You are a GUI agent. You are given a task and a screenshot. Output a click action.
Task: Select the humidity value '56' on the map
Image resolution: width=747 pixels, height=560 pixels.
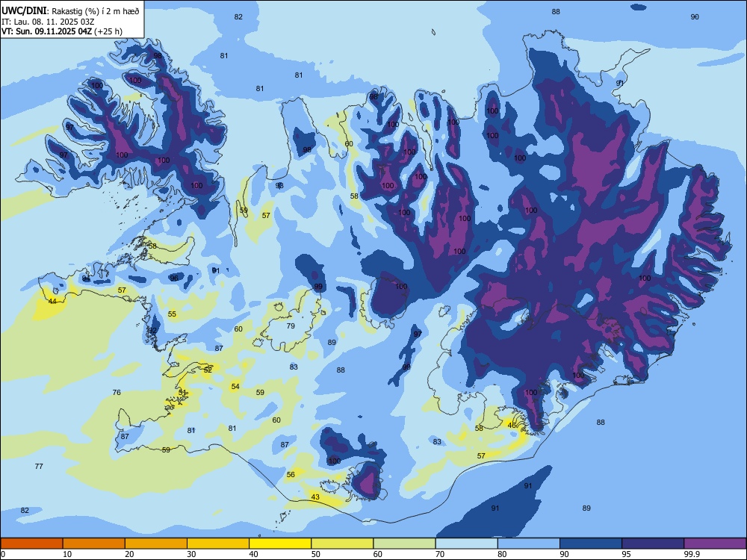coord(291,475)
